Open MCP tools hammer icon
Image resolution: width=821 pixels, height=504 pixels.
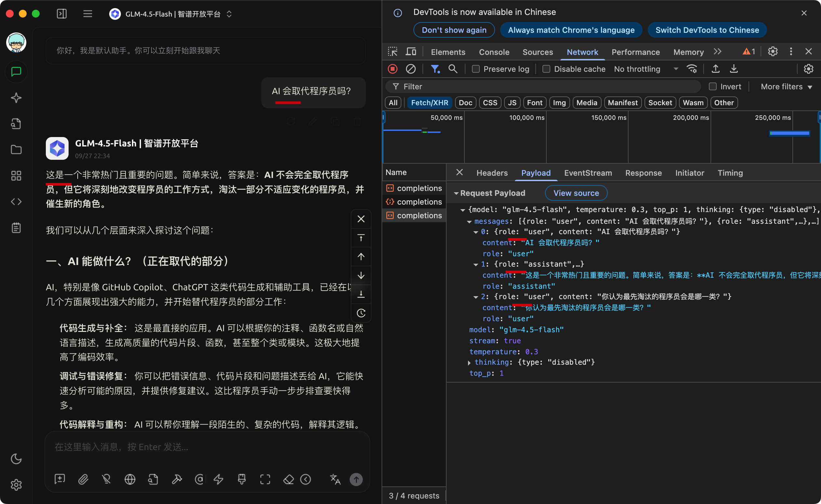pyautogui.click(x=177, y=479)
